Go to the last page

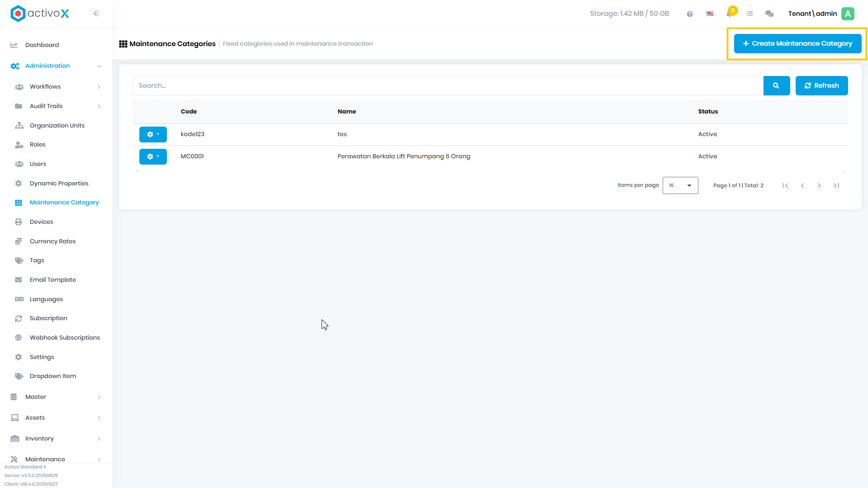click(836, 185)
